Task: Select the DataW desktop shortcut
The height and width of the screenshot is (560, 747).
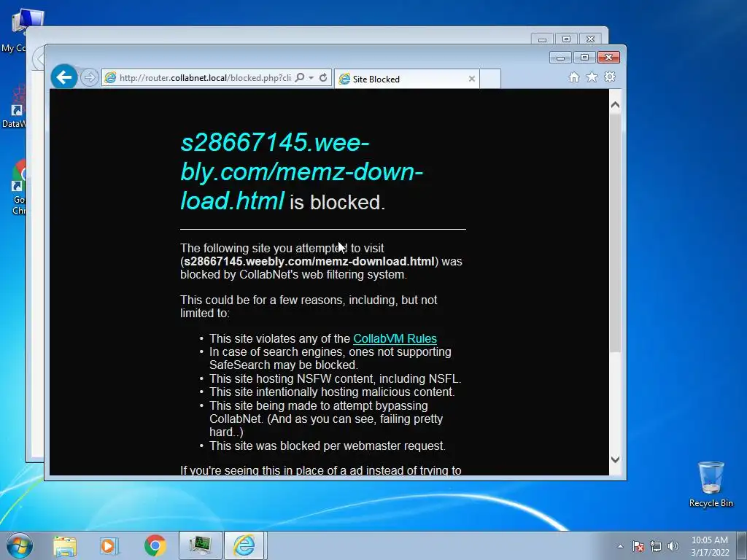Action: point(15,107)
